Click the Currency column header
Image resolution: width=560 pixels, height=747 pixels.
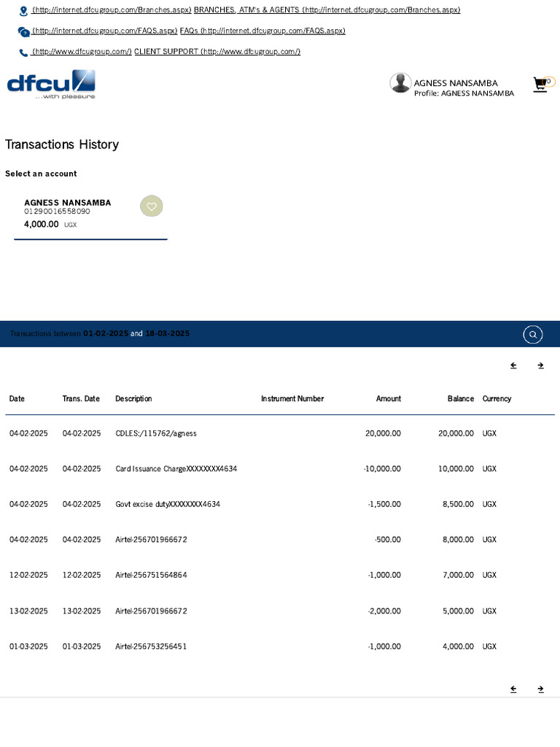[x=497, y=399]
